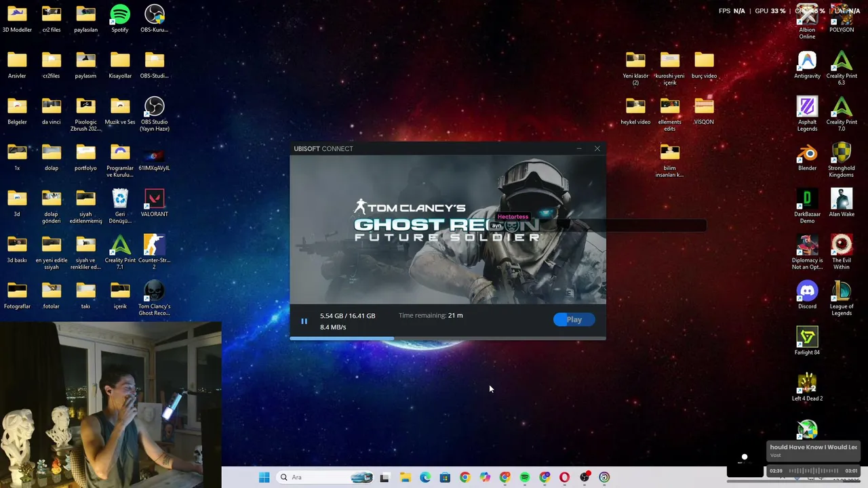Open Spotify desktop shortcut

[120, 19]
